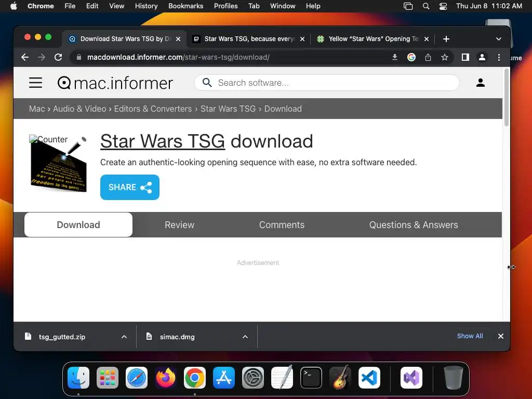This screenshot has width=532, height=399.
Task: Click the Google icon in the address bar
Action: (411, 57)
